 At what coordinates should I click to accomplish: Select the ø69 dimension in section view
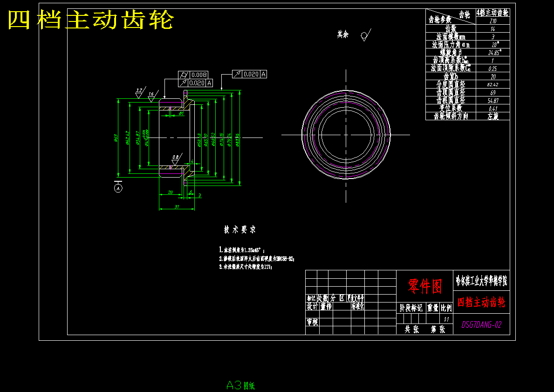[x=116, y=138]
